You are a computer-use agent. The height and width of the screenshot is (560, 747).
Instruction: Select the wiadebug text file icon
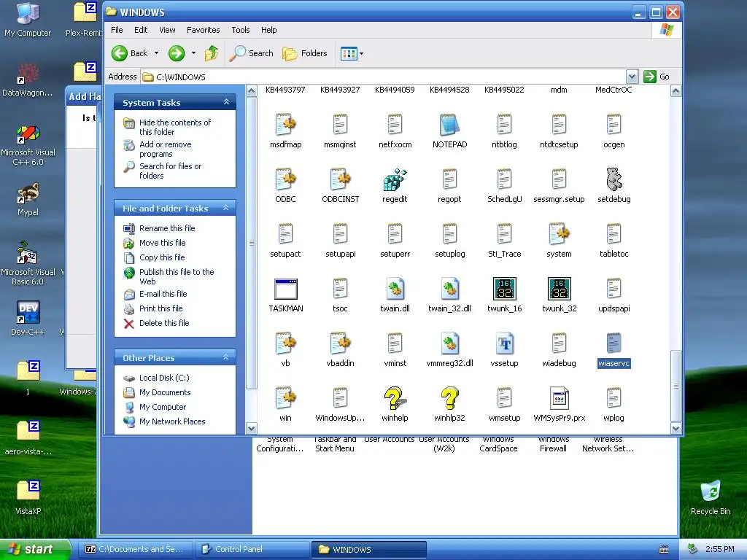coord(559,344)
